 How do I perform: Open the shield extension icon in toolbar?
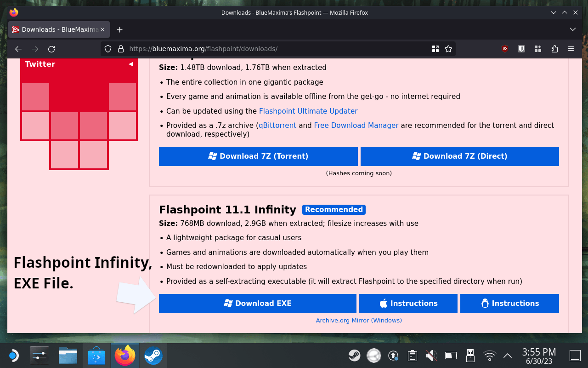521,48
